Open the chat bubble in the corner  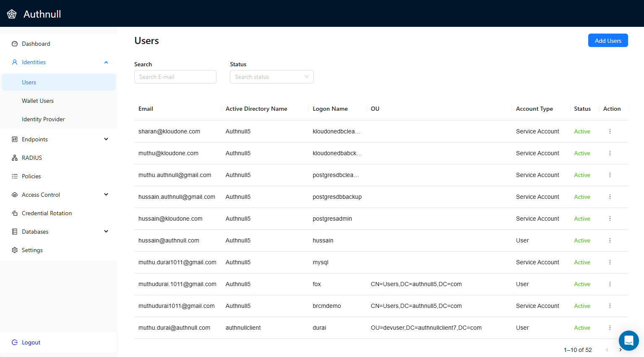[628, 341]
